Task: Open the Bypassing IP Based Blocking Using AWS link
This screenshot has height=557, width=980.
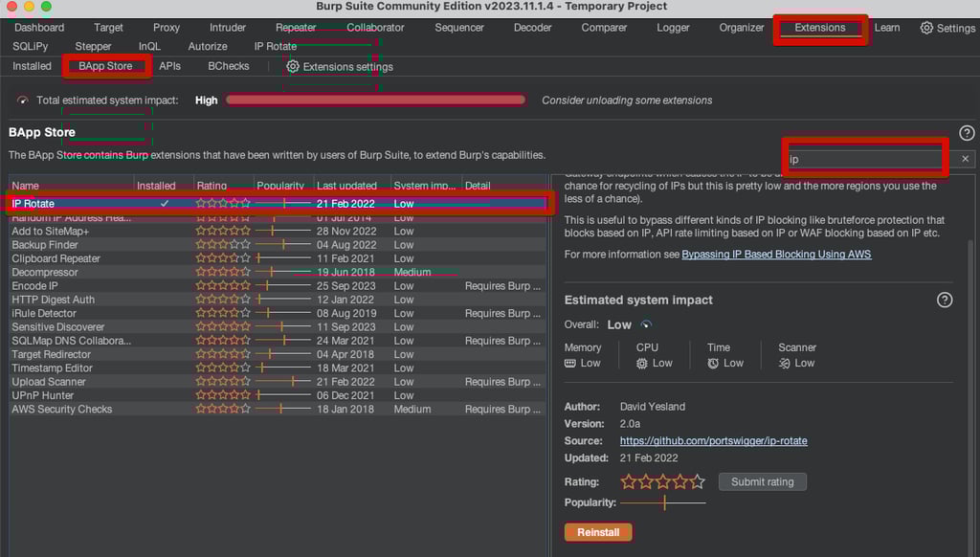Action: (776, 255)
